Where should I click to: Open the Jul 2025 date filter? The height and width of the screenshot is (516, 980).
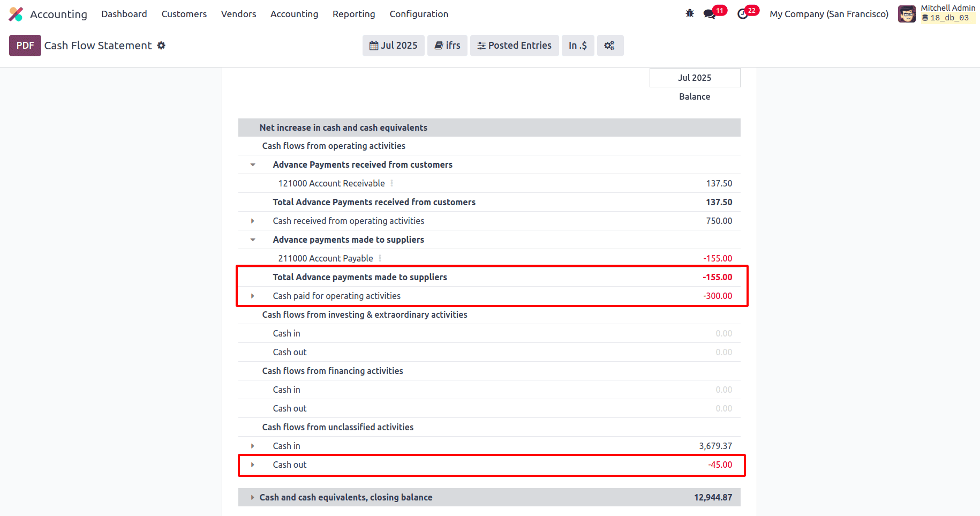coord(394,46)
